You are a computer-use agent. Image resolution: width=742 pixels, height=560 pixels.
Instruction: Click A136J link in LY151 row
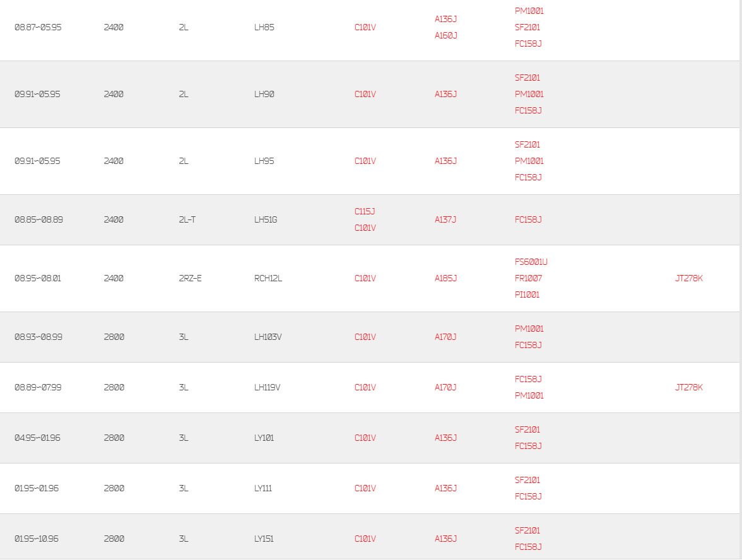[x=445, y=539]
